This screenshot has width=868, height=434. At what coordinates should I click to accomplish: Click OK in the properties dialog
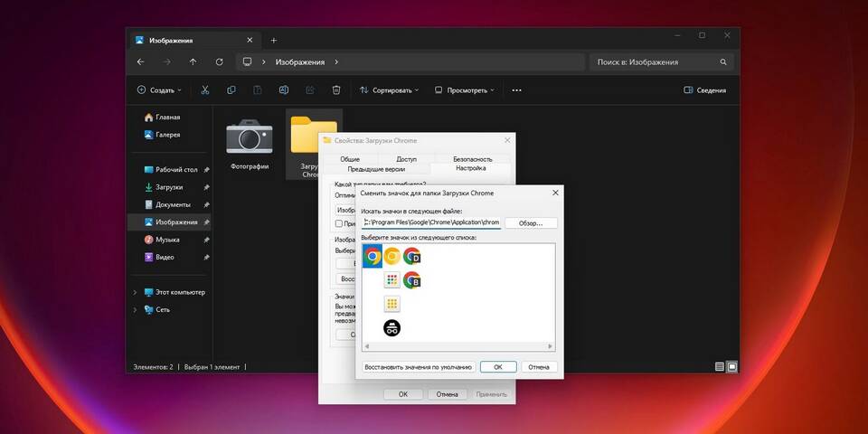pyautogui.click(x=403, y=394)
